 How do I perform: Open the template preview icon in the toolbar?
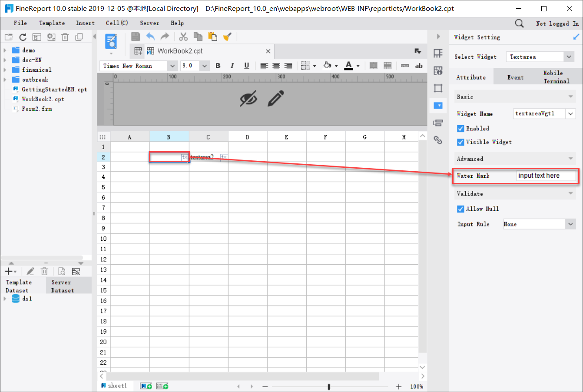111,42
